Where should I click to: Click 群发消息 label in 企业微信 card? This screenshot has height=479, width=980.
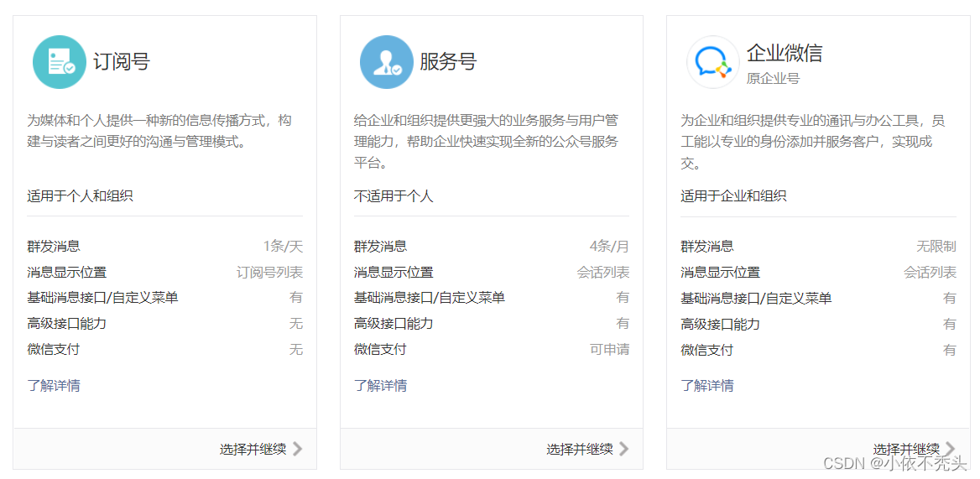[707, 246]
